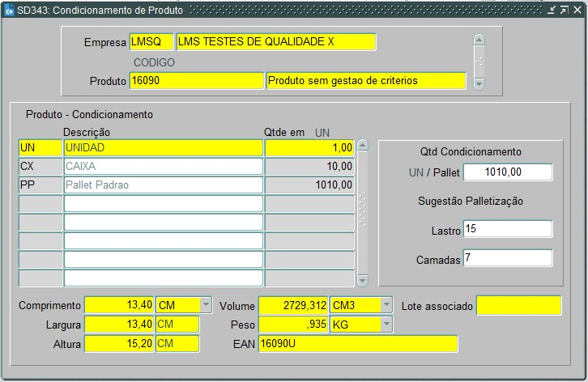This screenshot has height=382, width=588.
Task: Click the condicionamento list scrollbar thumb
Action: [363, 209]
